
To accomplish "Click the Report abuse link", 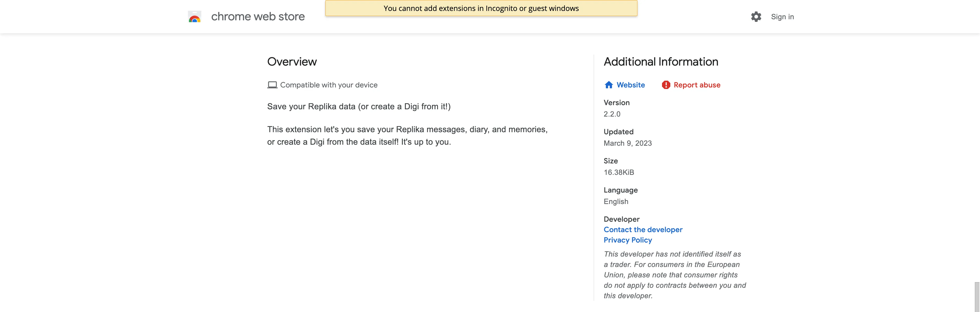I will [697, 85].
